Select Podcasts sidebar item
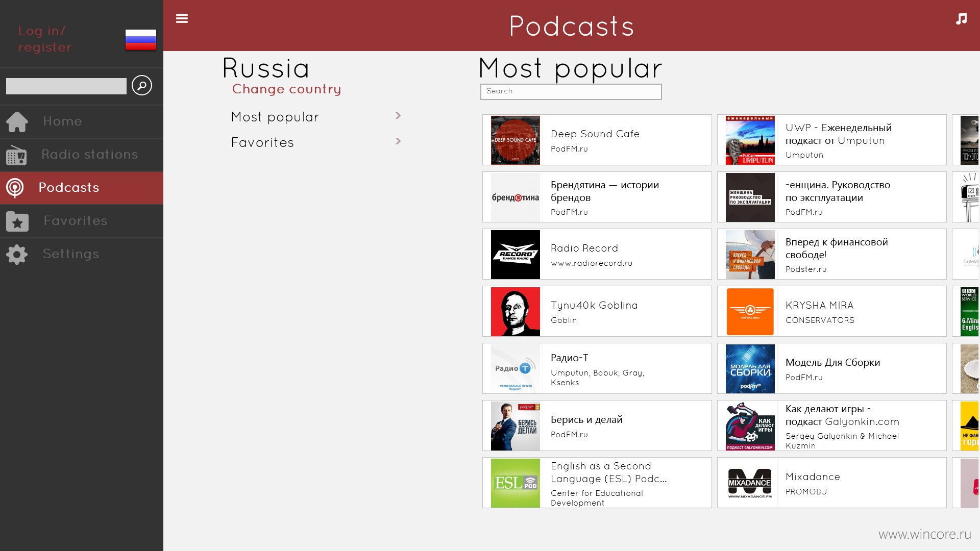 (82, 188)
